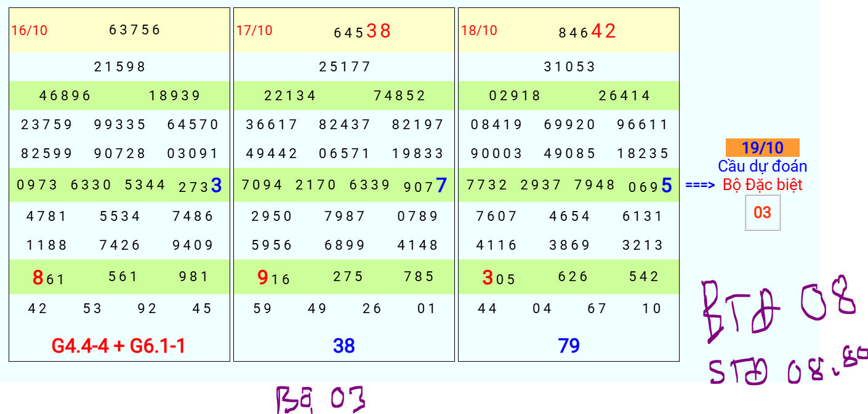Click the red 'G4.4-4 + G6.1-1' formula
868x414 pixels.
tap(119, 346)
